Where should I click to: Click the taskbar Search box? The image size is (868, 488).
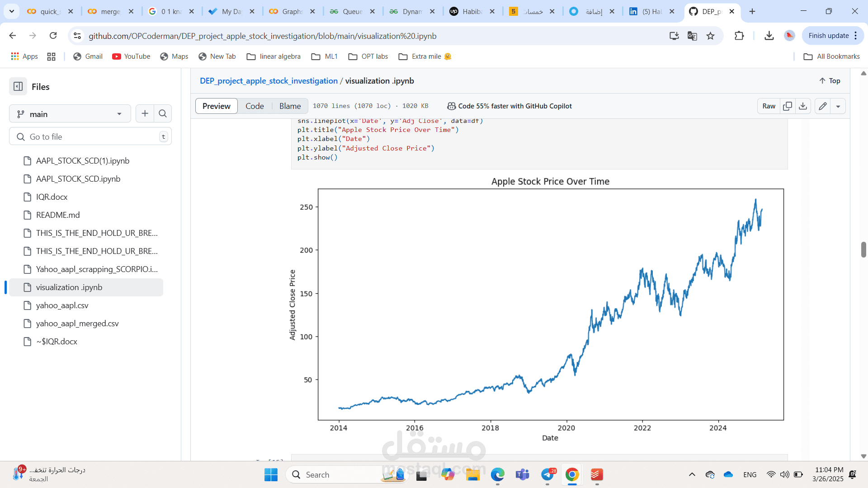(x=346, y=474)
